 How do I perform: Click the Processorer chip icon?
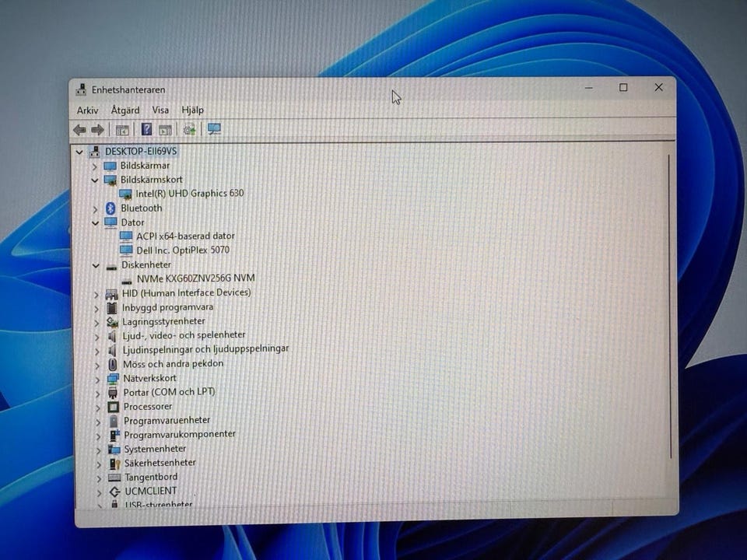coord(114,407)
